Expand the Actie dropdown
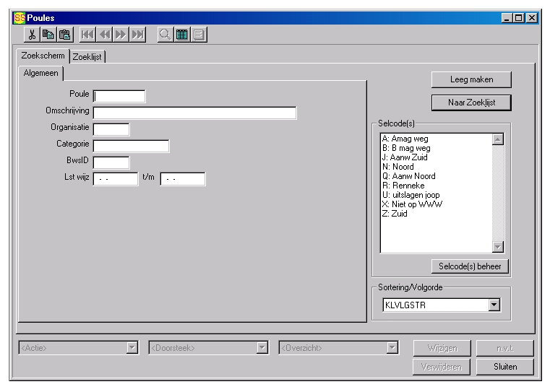 tap(132, 348)
